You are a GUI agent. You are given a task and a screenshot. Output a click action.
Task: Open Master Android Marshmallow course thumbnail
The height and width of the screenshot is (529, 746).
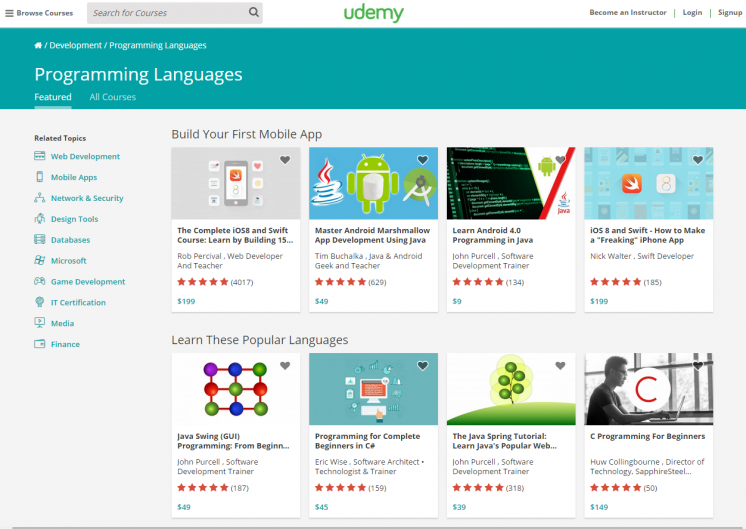pos(373,183)
